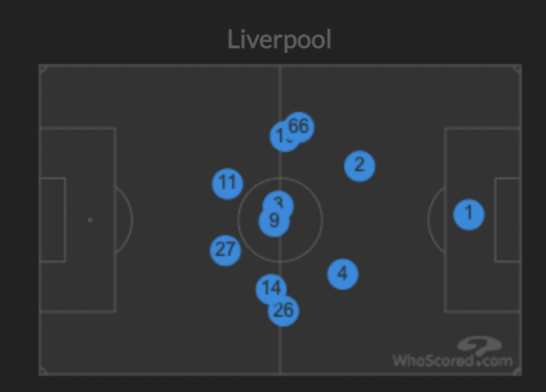Click the left penalty spot

click(90, 220)
